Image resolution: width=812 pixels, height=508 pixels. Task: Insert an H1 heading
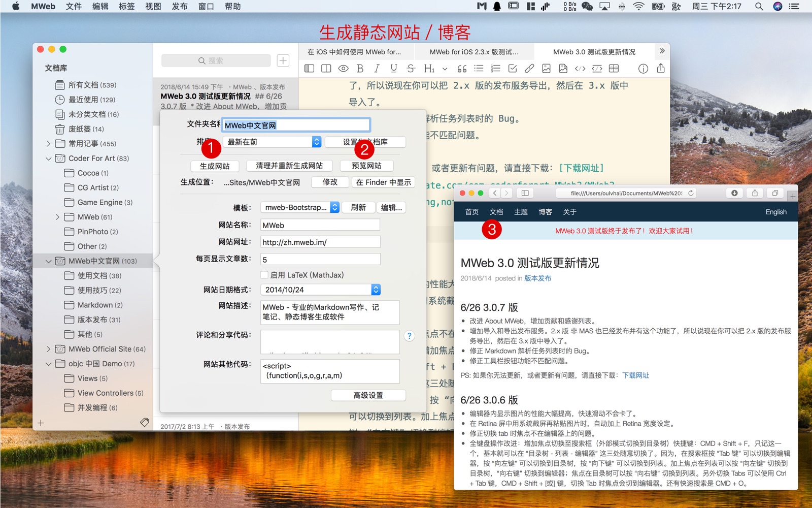click(x=429, y=69)
